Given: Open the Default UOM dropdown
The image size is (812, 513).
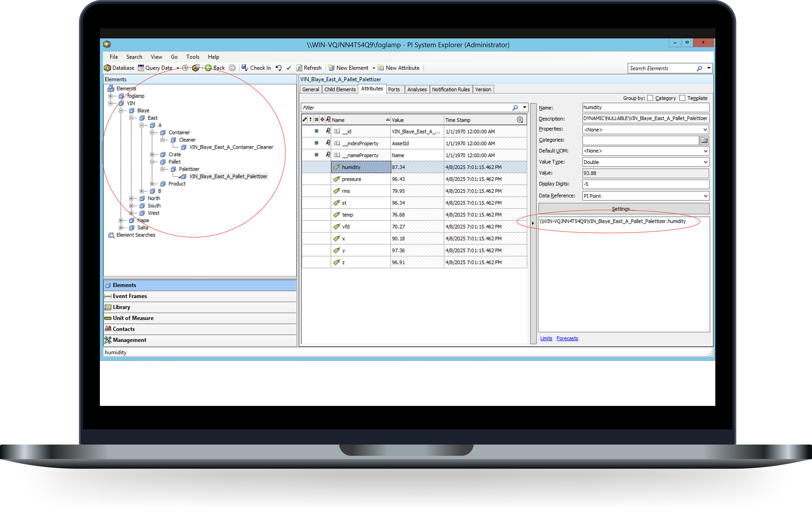Looking at the screenshot, I should tap(646, 151).
